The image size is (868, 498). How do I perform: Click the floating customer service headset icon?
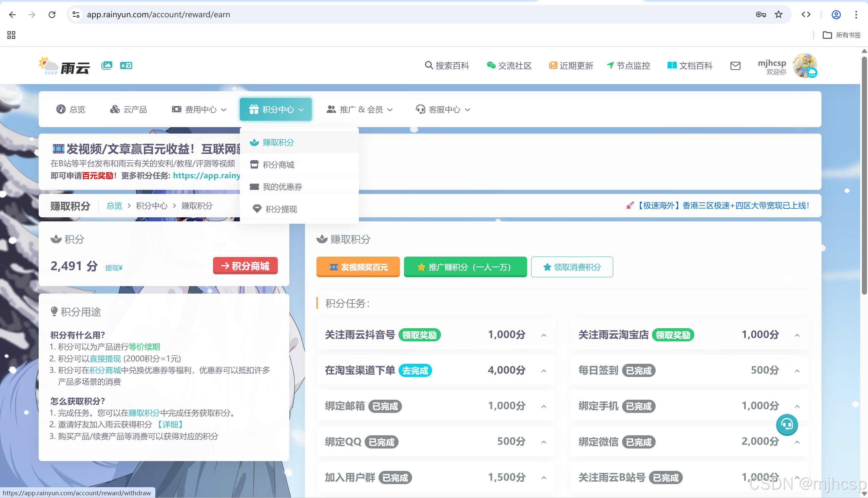click(x=787, y=424)
